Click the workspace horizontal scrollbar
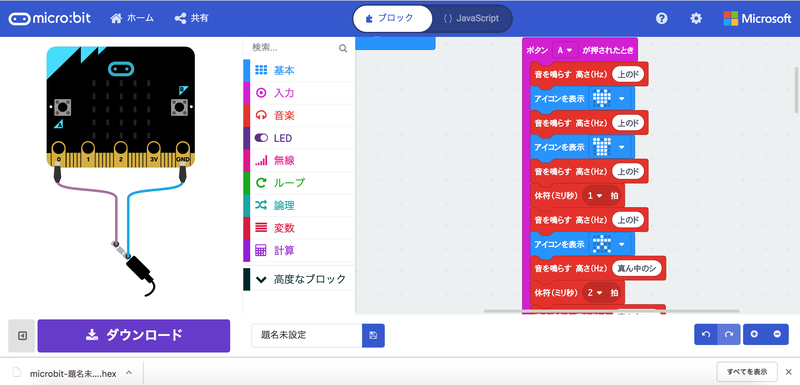 click(611, 311)
